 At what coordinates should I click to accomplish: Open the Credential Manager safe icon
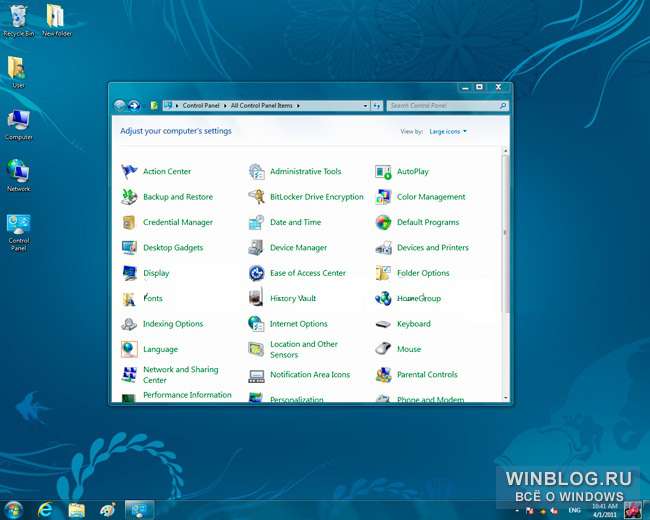pyautogui.click(x=129, y=222)
